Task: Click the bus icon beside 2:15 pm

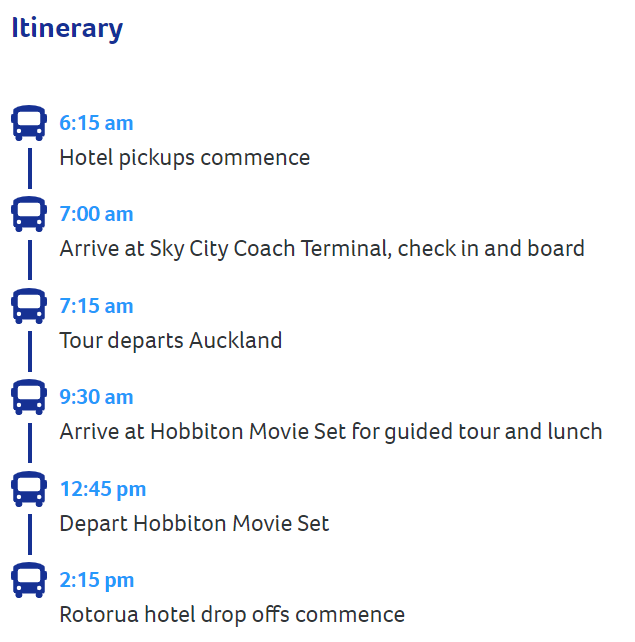Action: tap(29, 580)
